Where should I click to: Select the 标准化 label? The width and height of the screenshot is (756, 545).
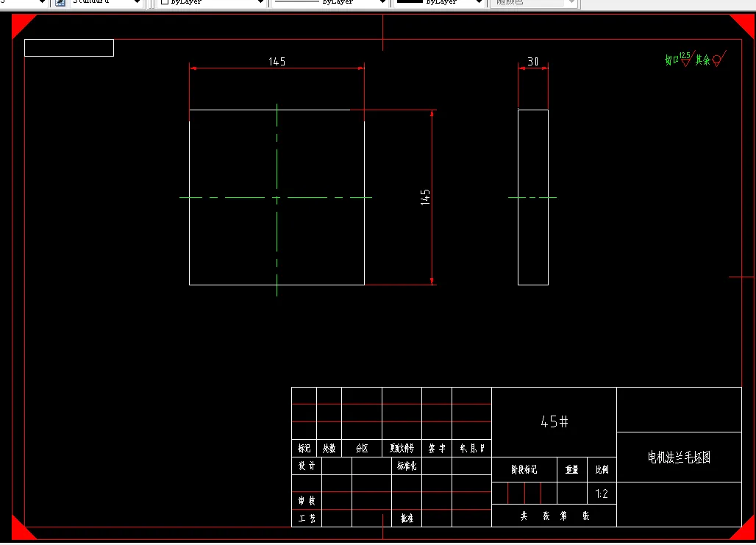coord(407,466)
